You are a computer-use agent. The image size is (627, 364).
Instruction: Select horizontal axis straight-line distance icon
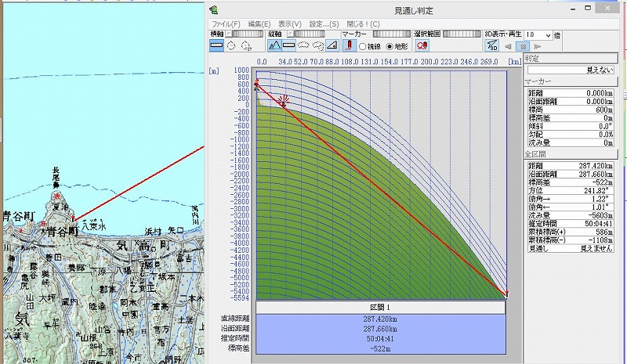(x=216, y=45)
